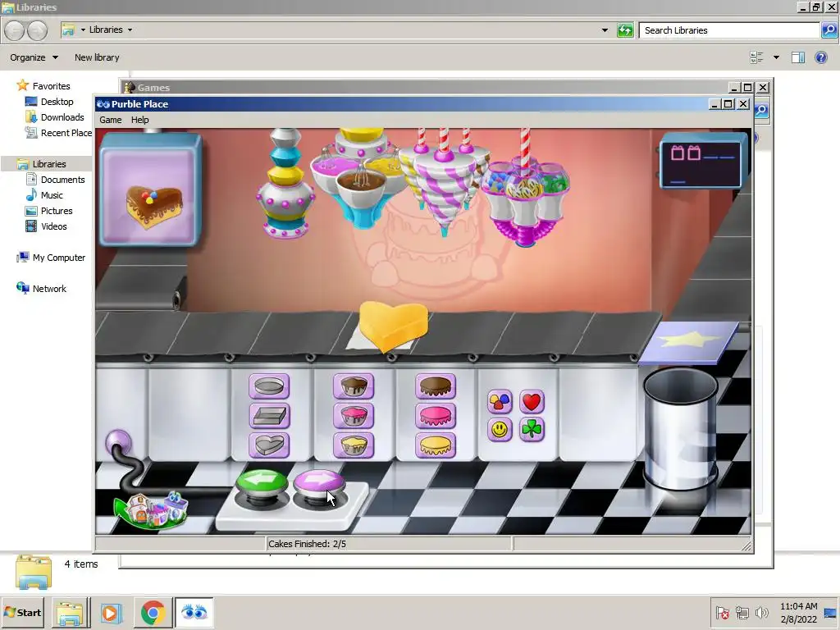Open Recent Places in navigation pane

tap(58, 133)
